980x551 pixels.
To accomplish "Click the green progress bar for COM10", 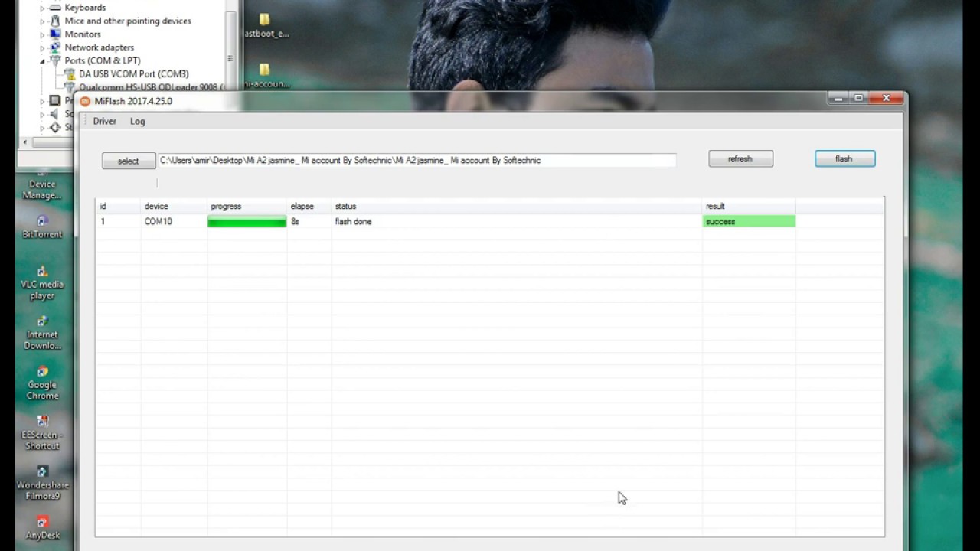I will click(247, 222).
